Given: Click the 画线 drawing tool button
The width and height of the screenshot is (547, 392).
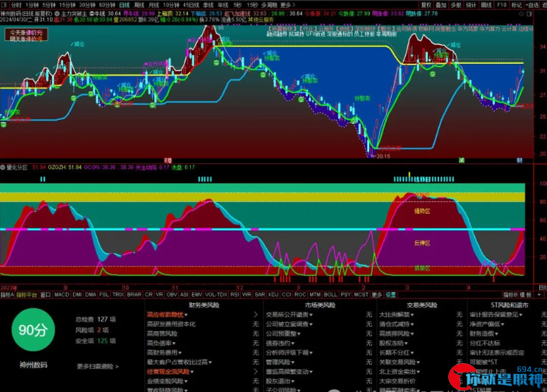Looking at the screenshot, I should click(486, 5).
